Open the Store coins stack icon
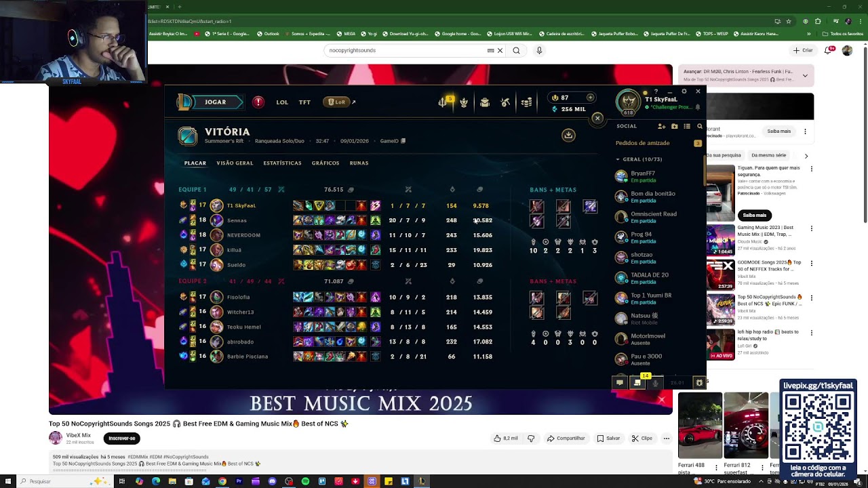Viewport: 868px width, 488px height. click(526, 102)
